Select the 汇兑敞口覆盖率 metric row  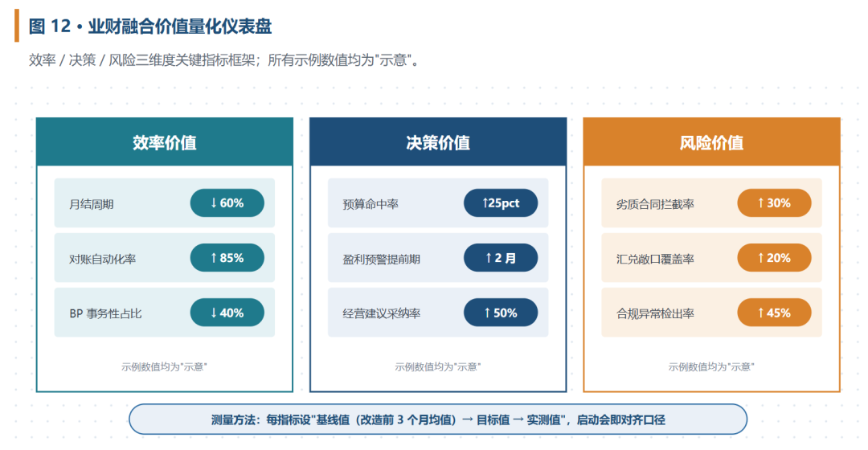coord(711,258)
